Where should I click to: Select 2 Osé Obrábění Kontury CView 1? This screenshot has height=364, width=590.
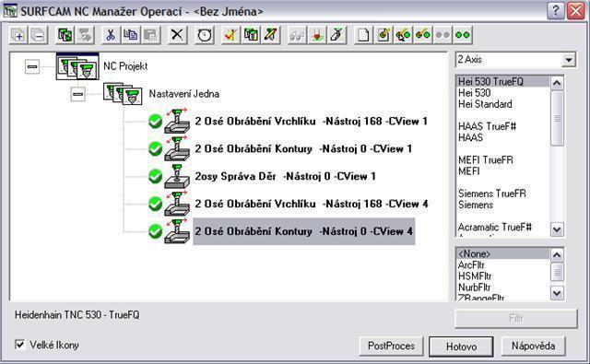click(x=303, y=149)
